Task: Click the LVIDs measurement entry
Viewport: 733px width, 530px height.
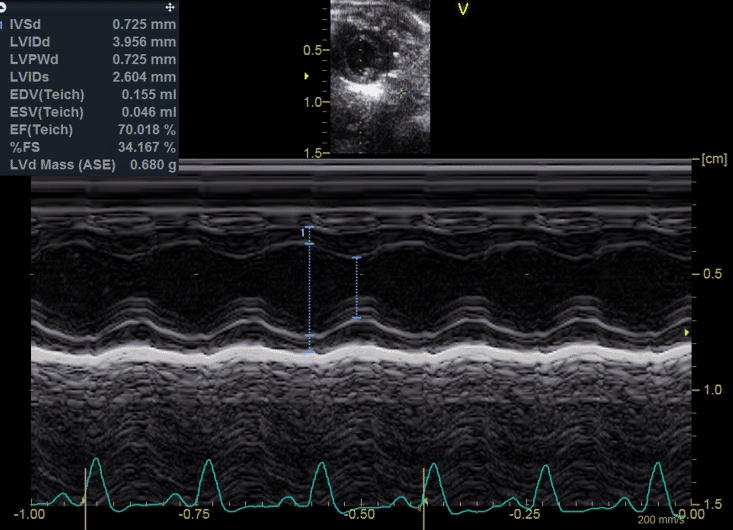Action: tap(90, 77)
